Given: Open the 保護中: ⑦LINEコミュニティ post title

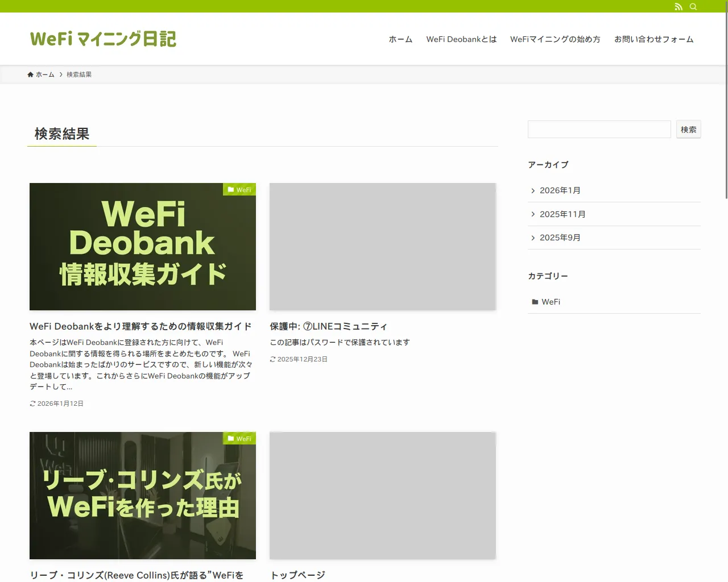Looking at the screenshot, I should (x=328, y=326).
